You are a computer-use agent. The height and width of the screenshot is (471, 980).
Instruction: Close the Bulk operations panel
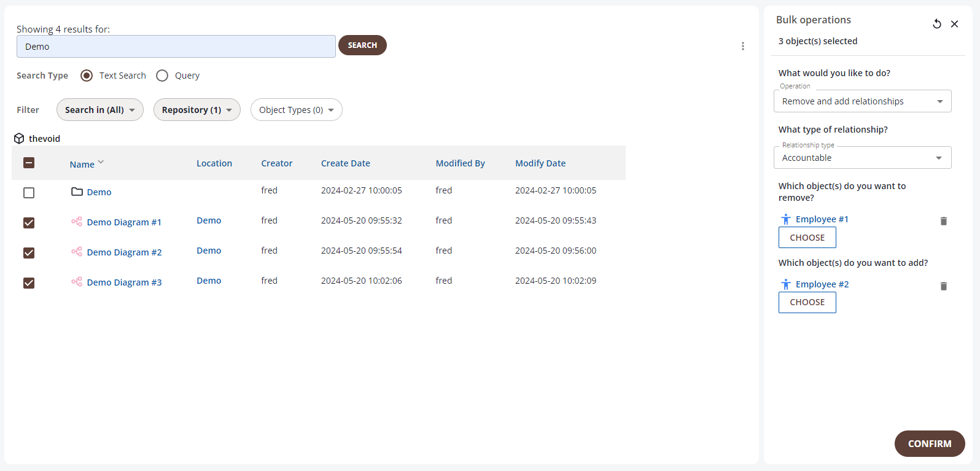[954, 24]
